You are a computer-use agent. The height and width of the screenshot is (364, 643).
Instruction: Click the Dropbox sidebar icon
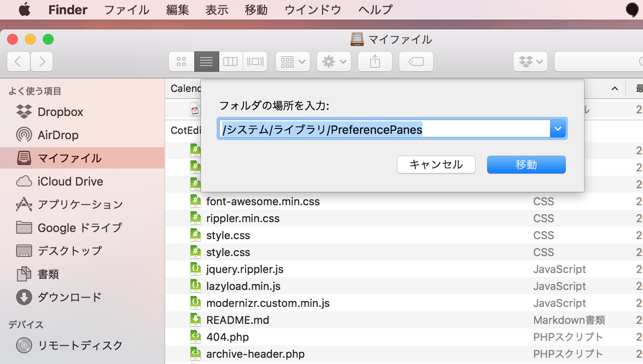(x=24, y=112)
